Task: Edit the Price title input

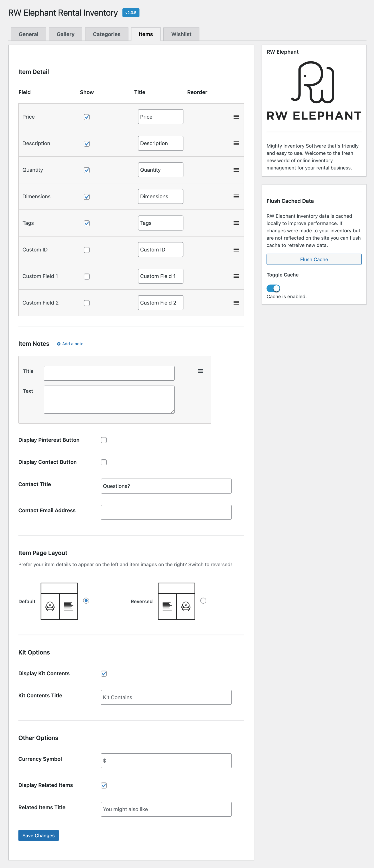Action: (161, 117)
